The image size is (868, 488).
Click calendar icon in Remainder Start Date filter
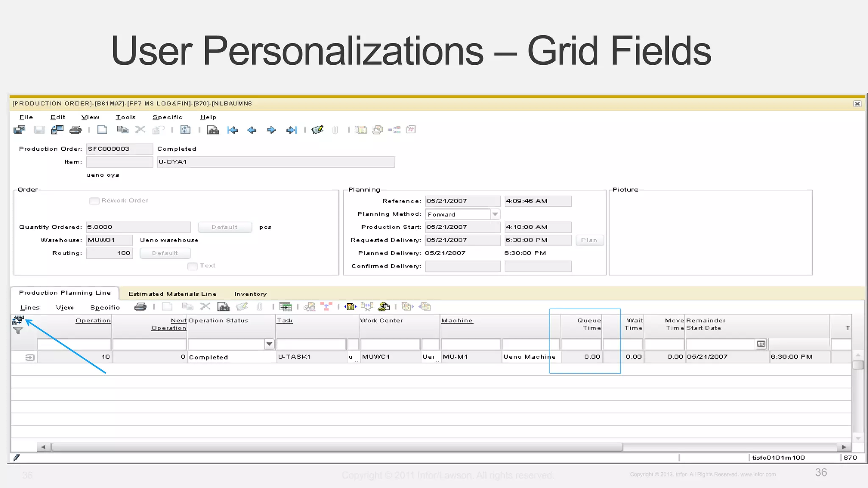(x=761, y=344)
